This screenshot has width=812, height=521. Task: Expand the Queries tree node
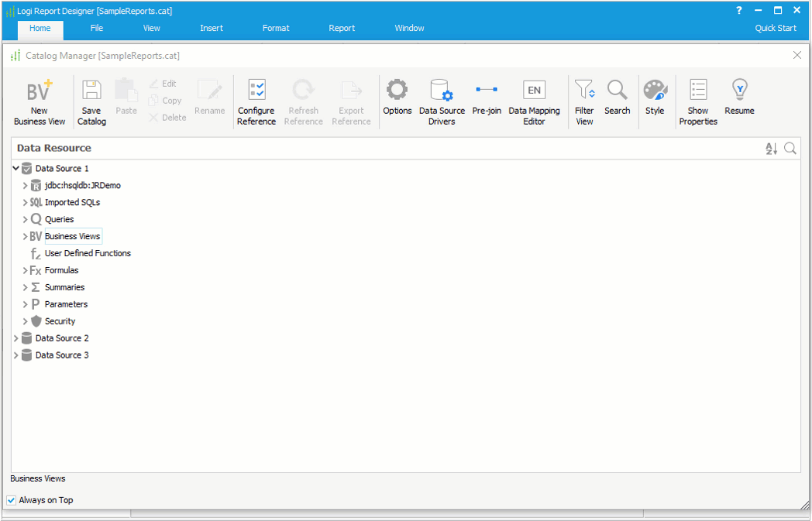click(x=24, y=219)
